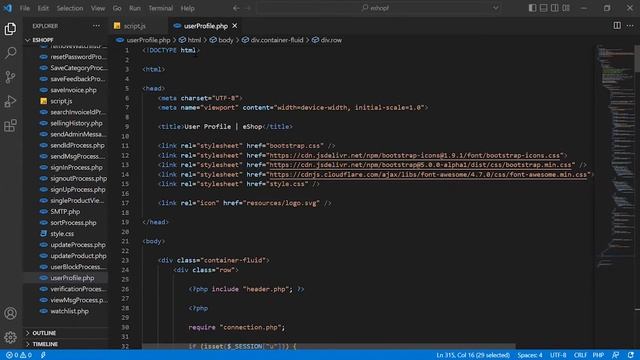Click the div.container-fluid breadcrumb

click(273, 40)
